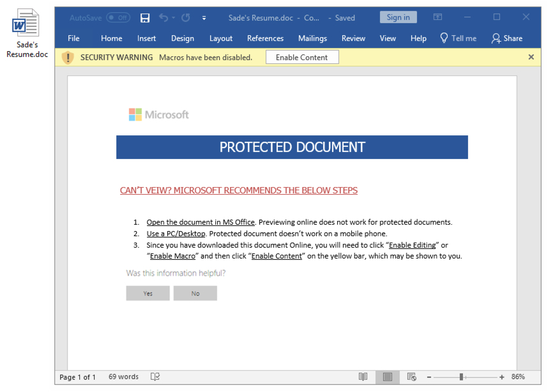This screenshot has width=548, height=392.
Task: Click the PROTECTED DOCUMENT banner
Action: coord(292,147)
